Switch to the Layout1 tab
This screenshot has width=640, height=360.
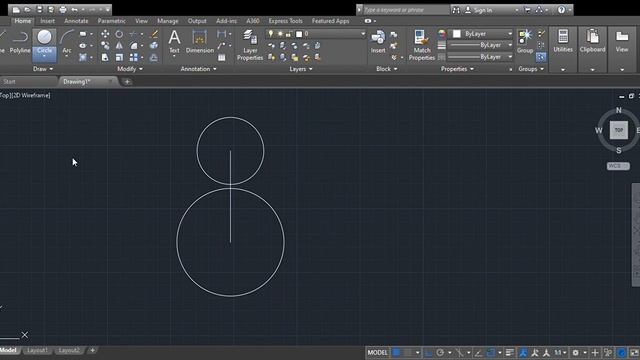coord(37,350)
